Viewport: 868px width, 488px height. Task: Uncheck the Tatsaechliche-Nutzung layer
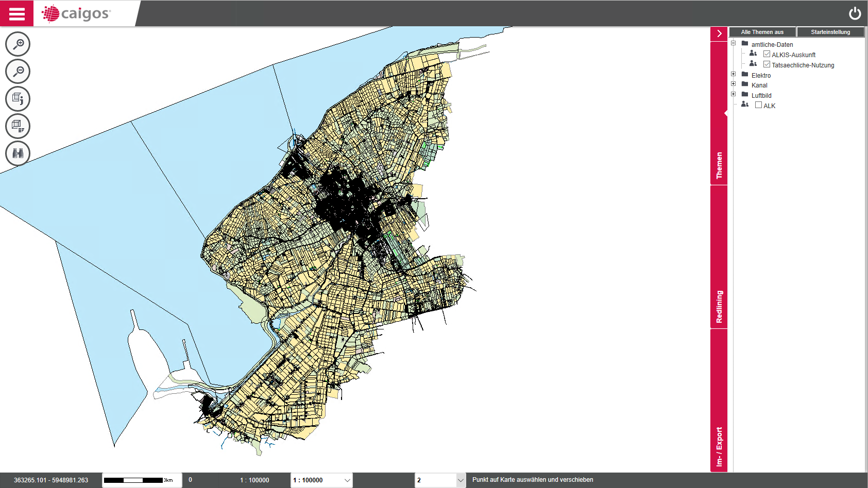click(x=767, y=64)
